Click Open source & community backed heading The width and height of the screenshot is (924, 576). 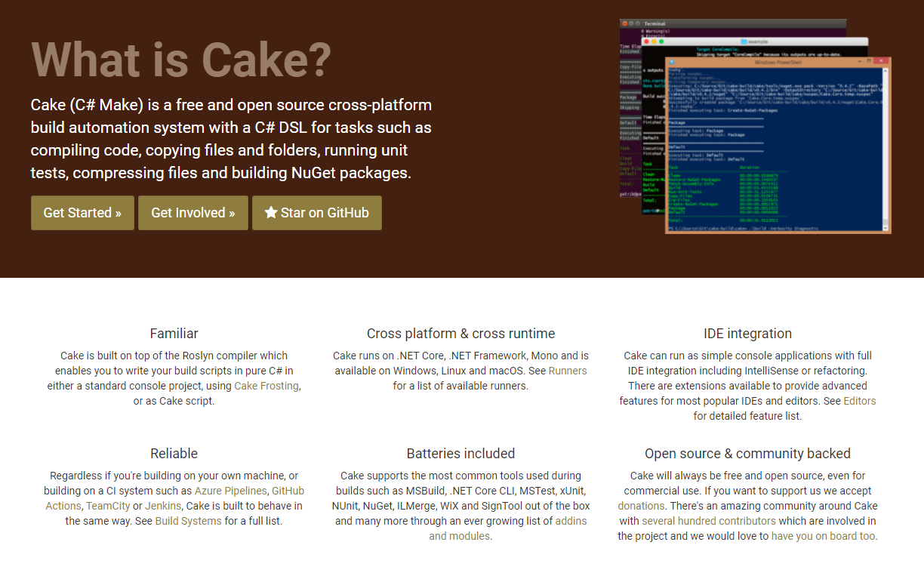[747, 453]
